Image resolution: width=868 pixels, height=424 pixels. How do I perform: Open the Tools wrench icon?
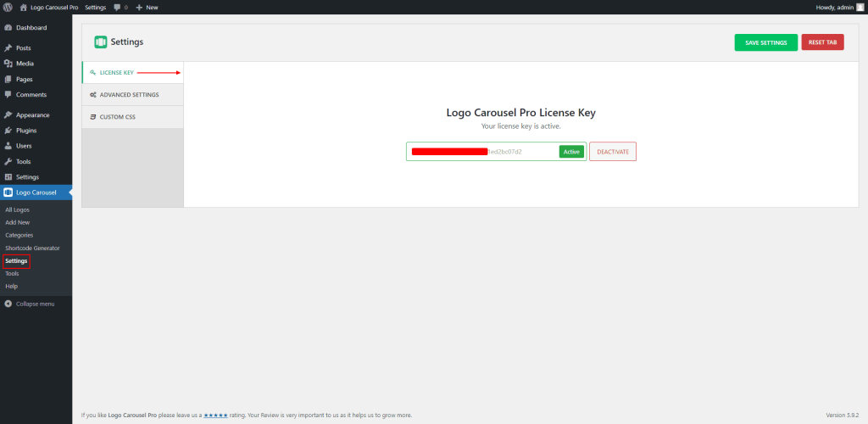(x=8, y=161)
